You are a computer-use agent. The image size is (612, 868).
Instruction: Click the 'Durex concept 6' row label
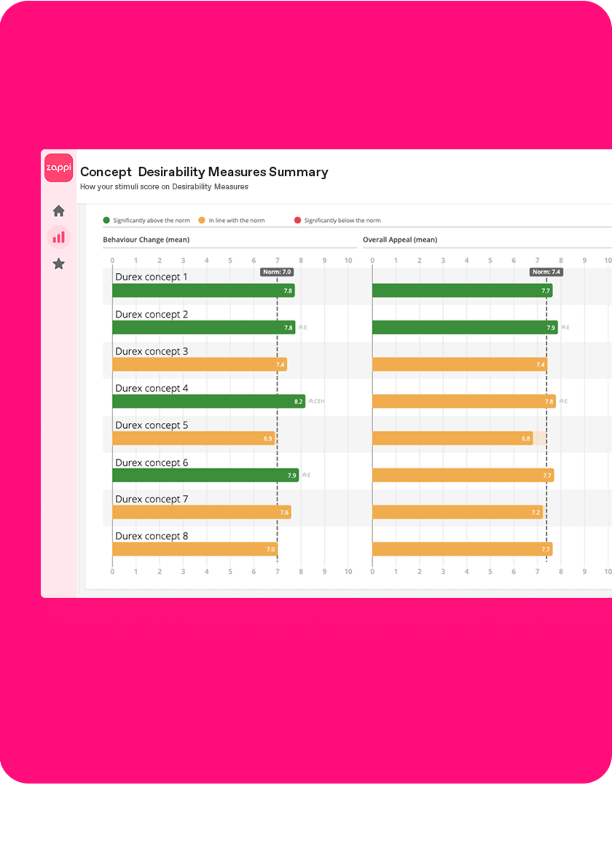tap(152, 463)
